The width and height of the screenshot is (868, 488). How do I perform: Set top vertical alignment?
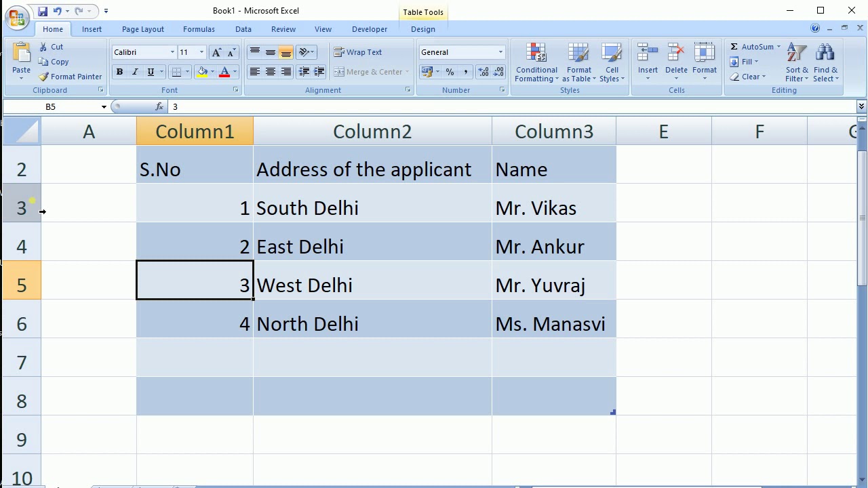click(254, 52)
